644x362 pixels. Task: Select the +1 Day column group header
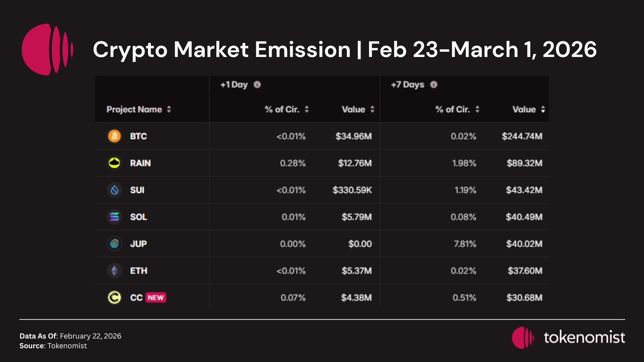click(234, 84)
